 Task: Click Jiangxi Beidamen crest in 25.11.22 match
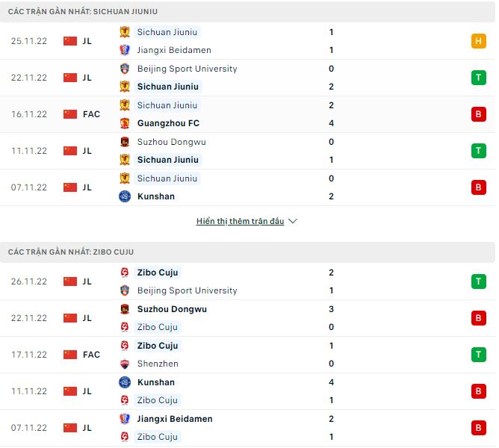click(x=125, y=50)
